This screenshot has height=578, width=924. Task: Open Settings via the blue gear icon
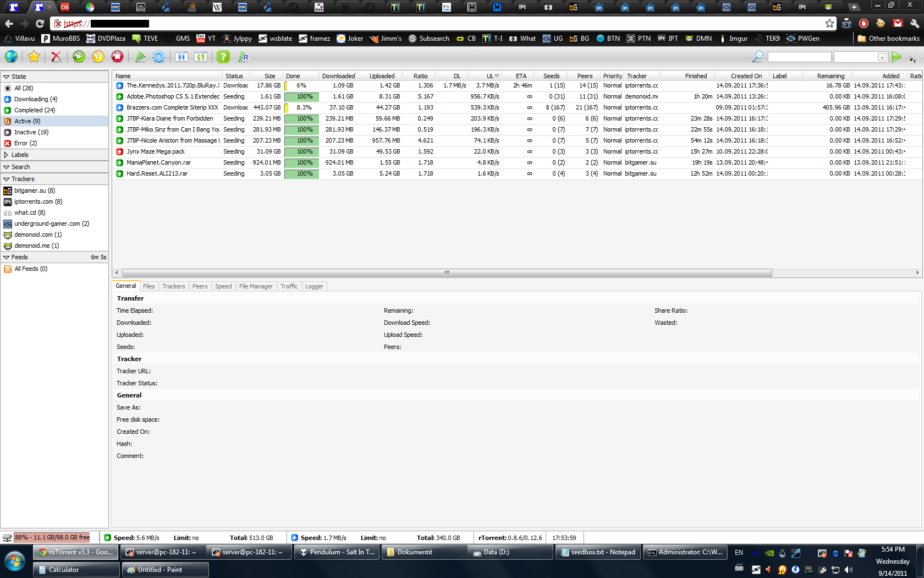coord(159,57)
